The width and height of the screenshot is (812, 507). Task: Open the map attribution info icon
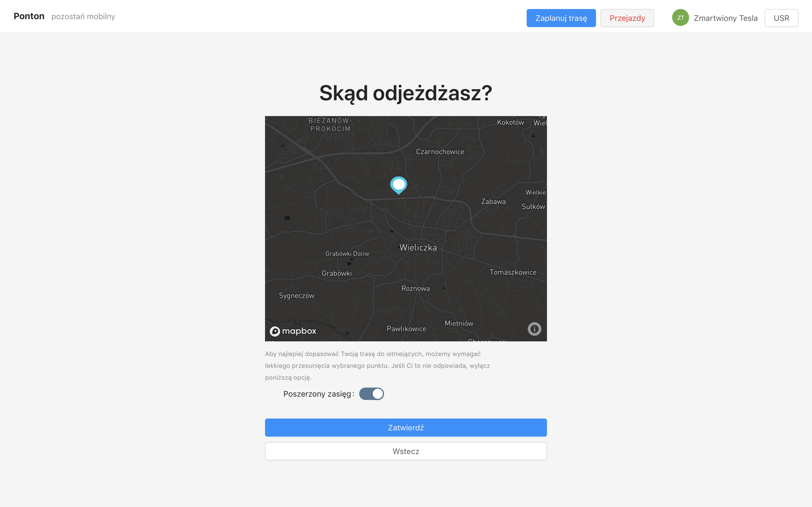pos(534,329)
